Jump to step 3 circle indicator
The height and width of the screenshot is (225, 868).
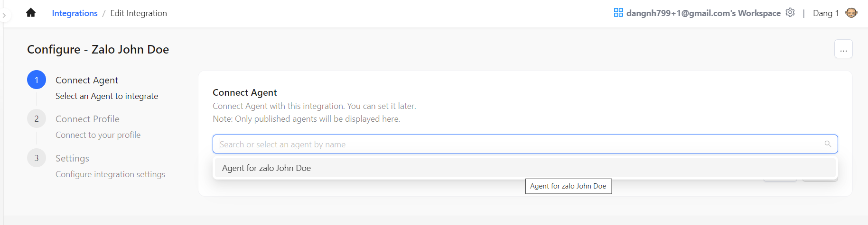37,158
